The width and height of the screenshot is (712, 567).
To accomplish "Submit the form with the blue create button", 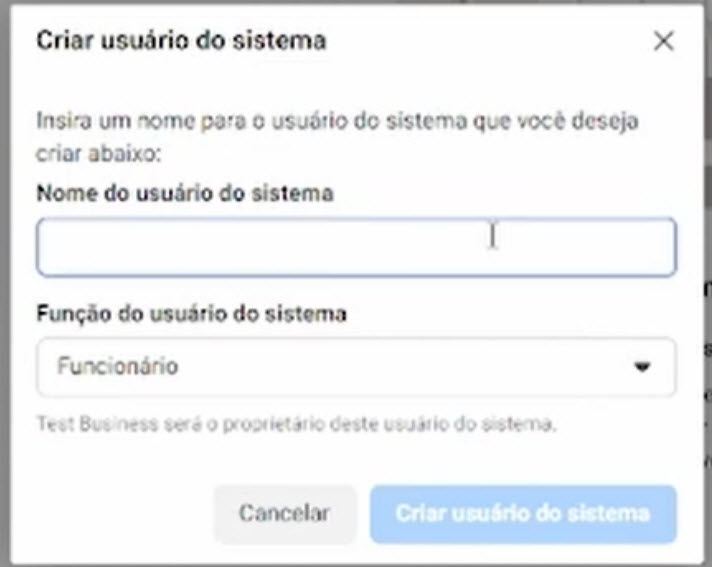I will tap(523, 514).
